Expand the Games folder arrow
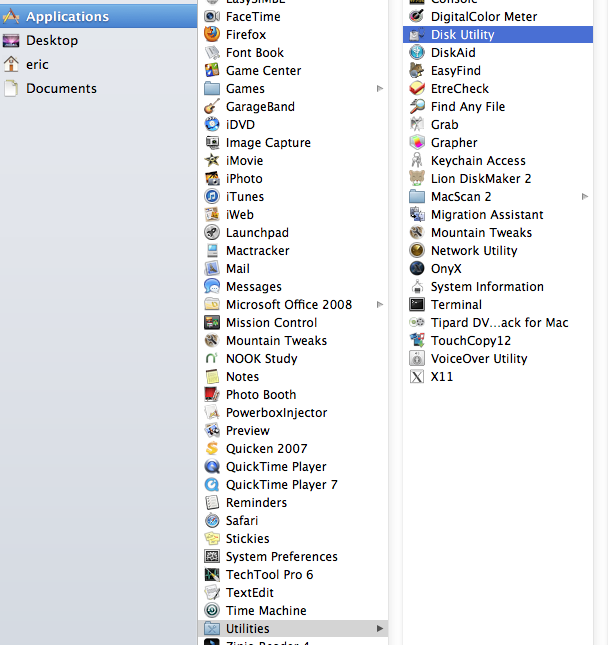The height and width of the screenshot is (645, 612). [380, 88]
